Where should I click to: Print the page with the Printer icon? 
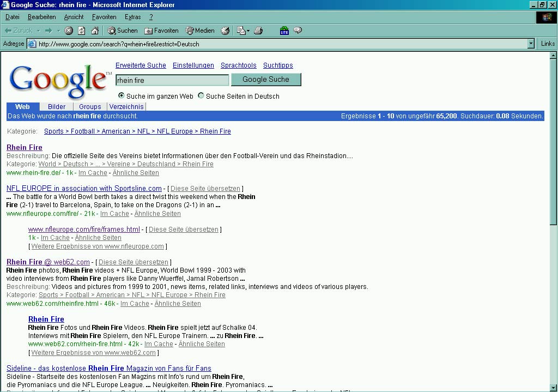tap(258, 31)
